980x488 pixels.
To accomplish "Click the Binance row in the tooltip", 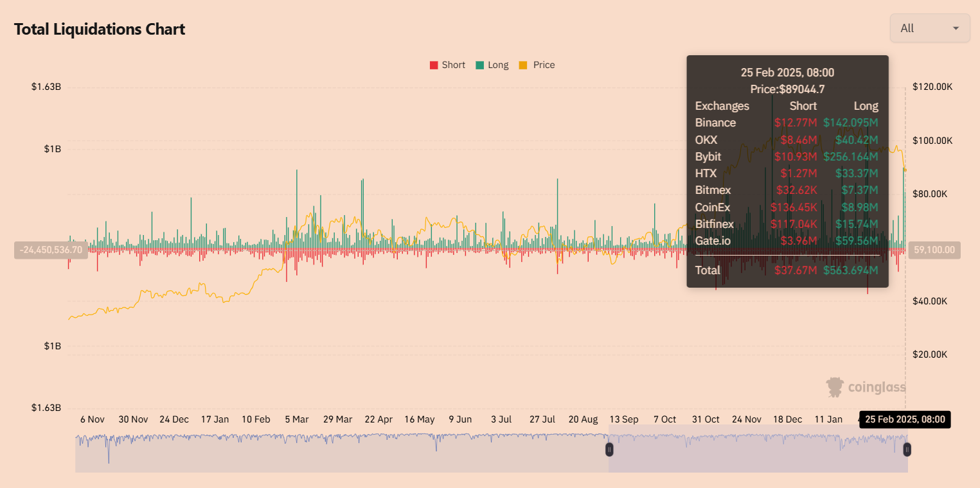I will [x=787, y=123].
